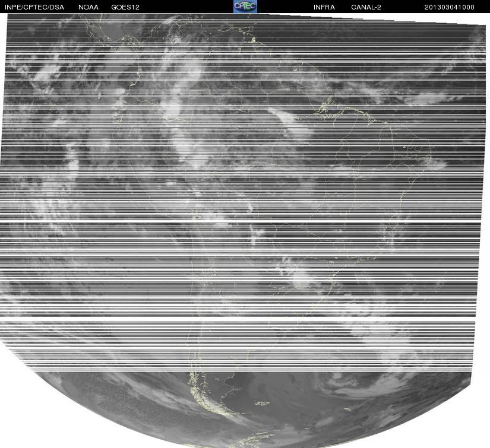Click the INFRA label in header
The image size is (490, 448).
tap(324, 7)
